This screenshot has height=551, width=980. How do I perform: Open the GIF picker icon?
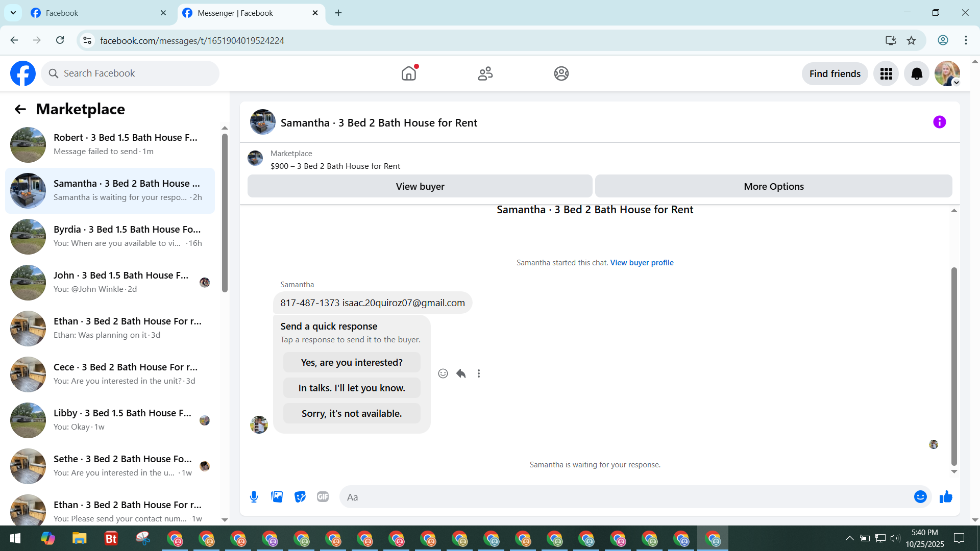coord(323,497)
